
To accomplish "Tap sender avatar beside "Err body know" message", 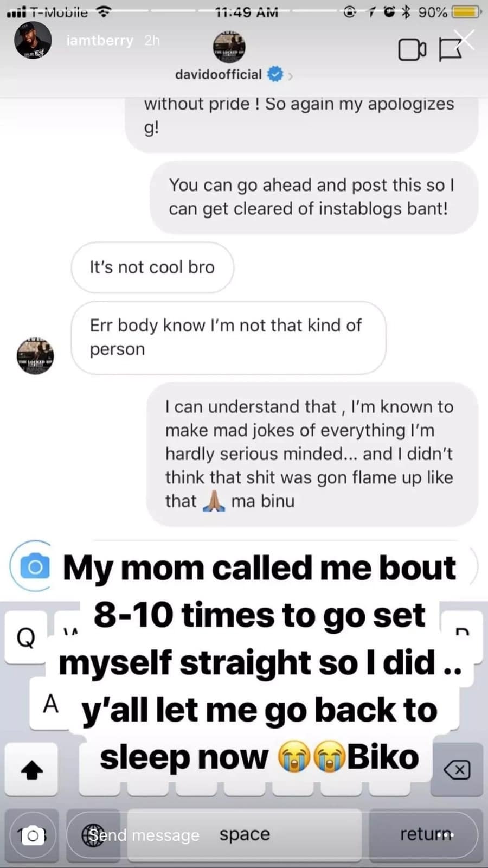I will (x=35, y=356).
